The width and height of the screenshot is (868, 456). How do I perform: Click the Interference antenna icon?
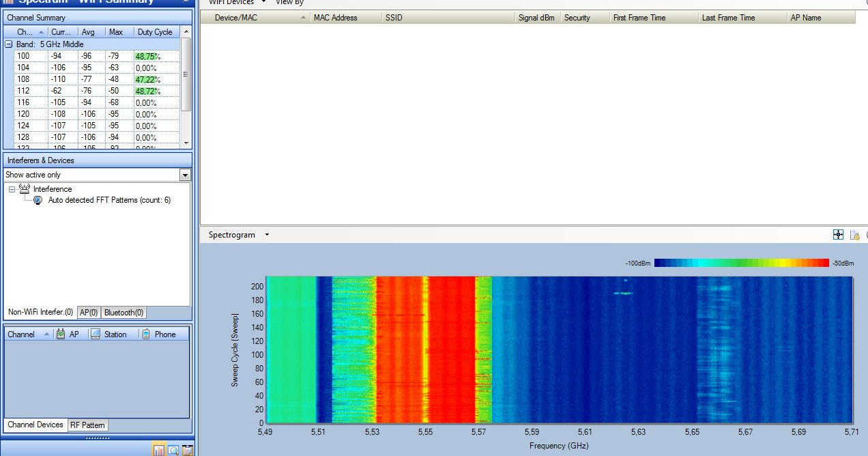pos(25,188)
